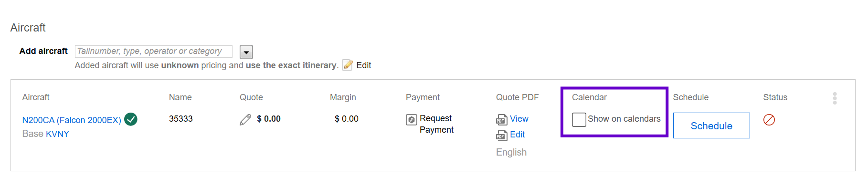
Task: Click Request Payment text
Action: click(x=436, y=124)
